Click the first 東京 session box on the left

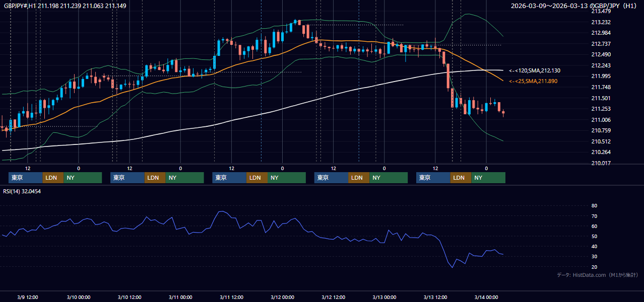click(25, 178)
